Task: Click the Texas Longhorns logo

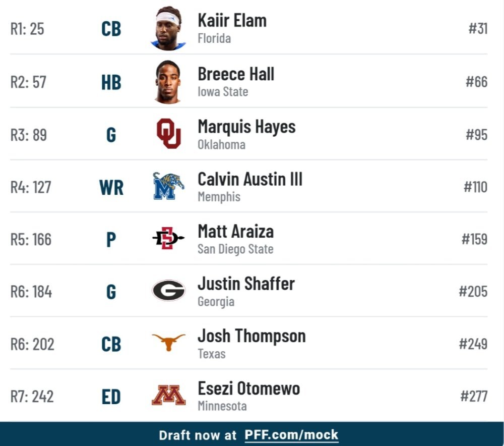Action: pyautogui.click(x=168, y=343)
